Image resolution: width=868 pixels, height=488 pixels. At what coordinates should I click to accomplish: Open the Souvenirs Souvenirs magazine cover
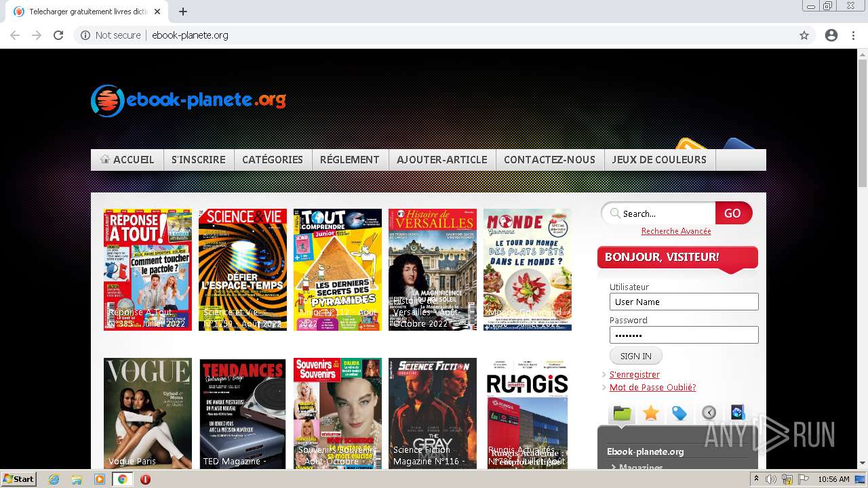338,413
